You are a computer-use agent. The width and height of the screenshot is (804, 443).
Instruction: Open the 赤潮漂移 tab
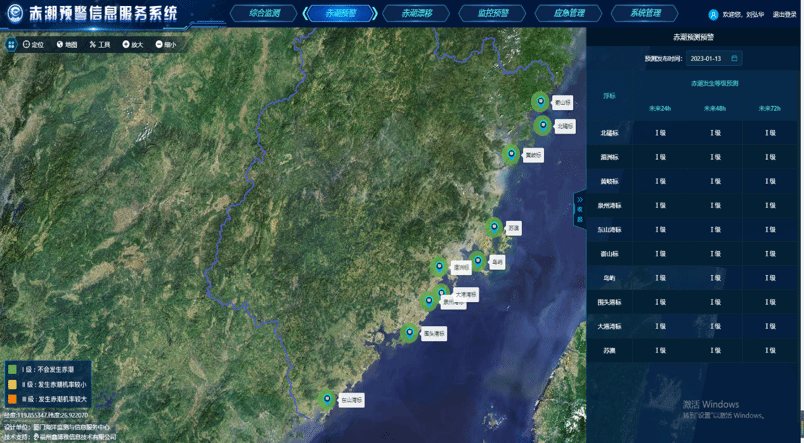417,14
